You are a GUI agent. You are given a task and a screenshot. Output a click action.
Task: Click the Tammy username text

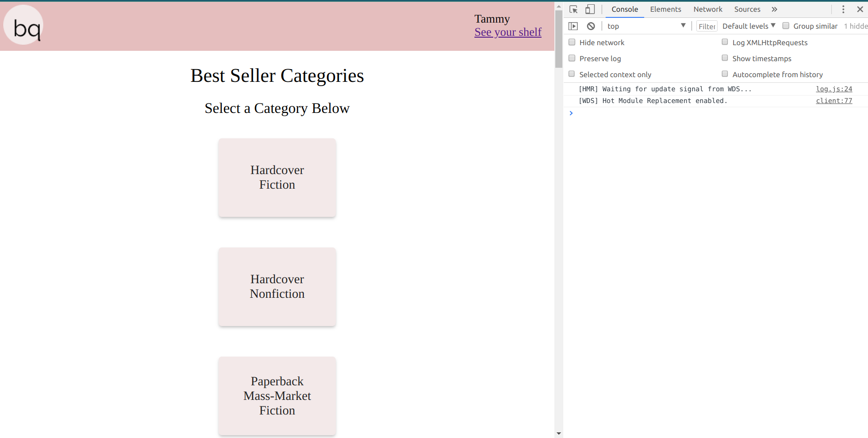pos(492,19)
